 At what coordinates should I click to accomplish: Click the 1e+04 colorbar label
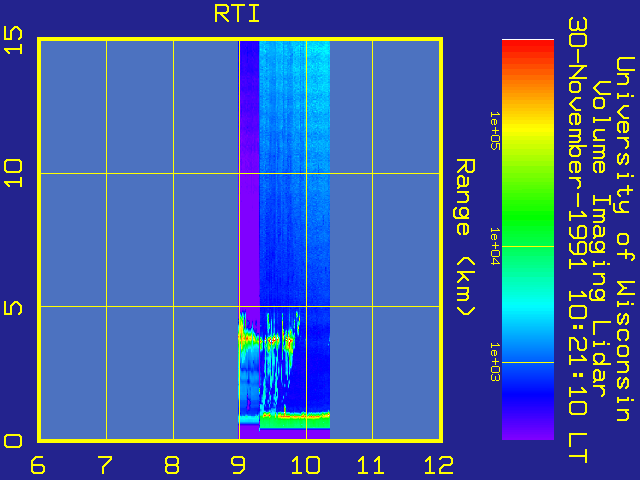pyautogui.click(x=495, y=246)
